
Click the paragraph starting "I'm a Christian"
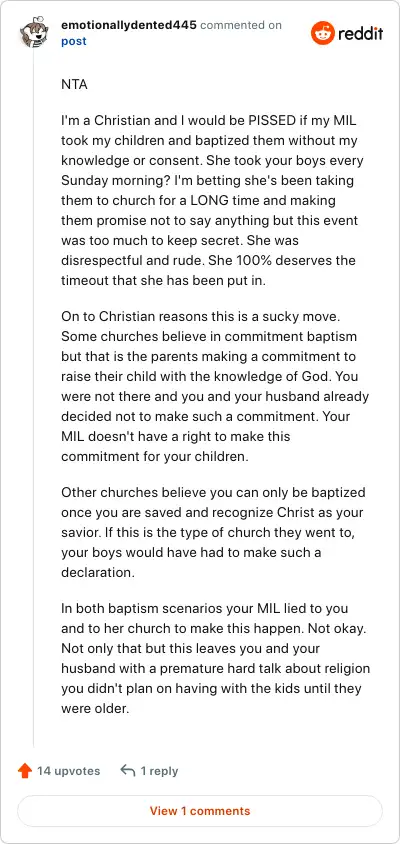(x=210, y=201)
